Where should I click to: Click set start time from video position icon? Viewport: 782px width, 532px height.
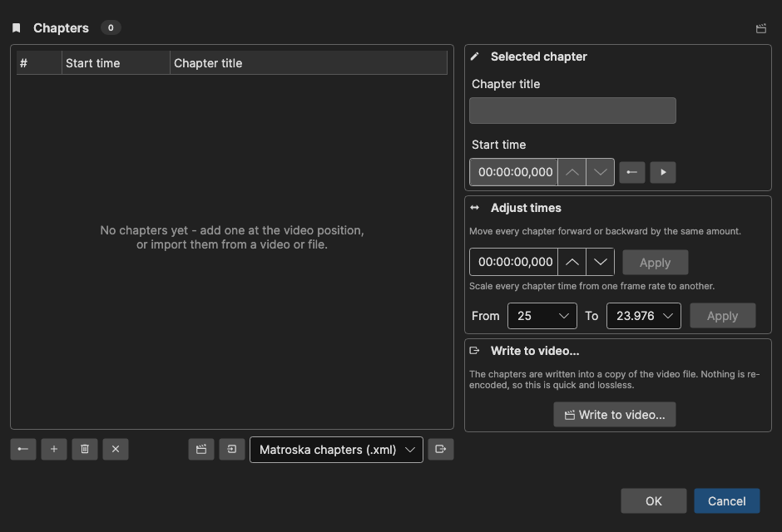click(632, 172)
